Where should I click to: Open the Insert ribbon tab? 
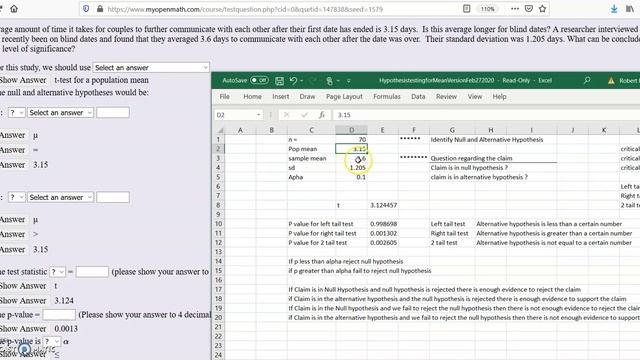click(x=280, y=97)
